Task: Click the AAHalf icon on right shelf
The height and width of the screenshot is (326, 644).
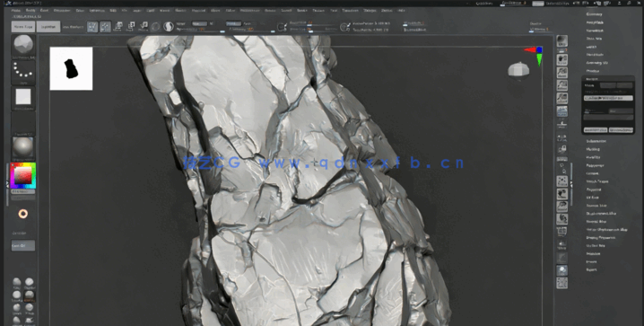Action: coord(561,98)
